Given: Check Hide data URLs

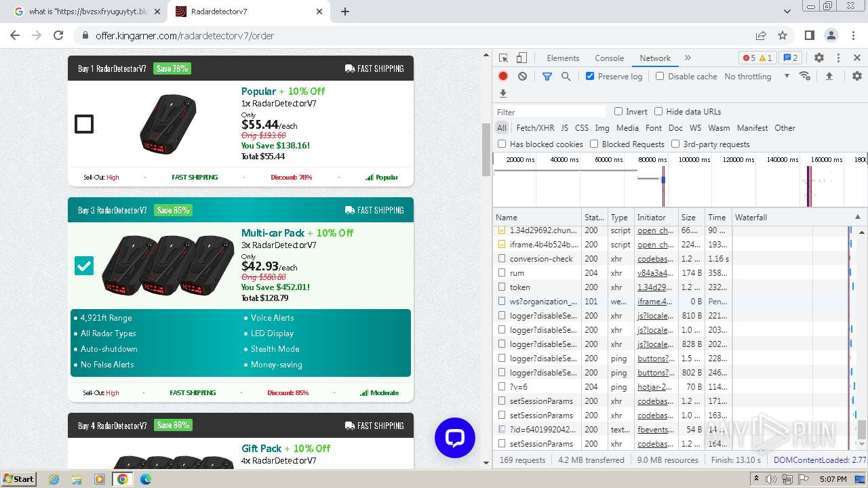Looking at the screenshot, I should pyautogui.click(x=658, y=111).
